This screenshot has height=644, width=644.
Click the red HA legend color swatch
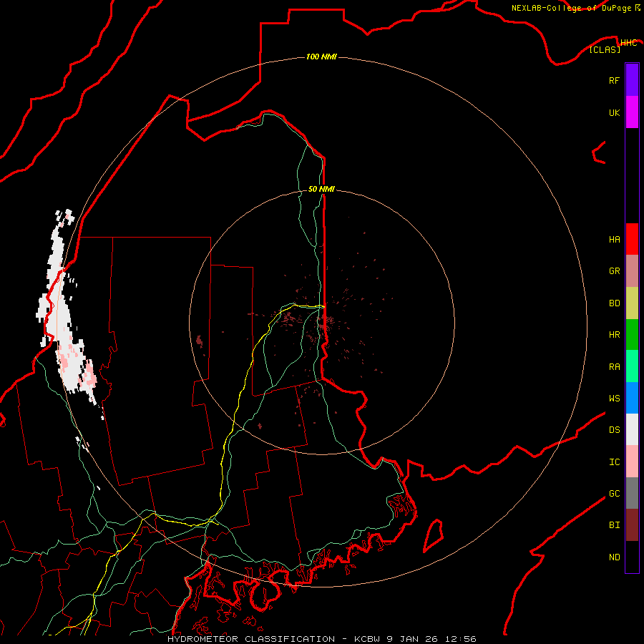point(632,239)
